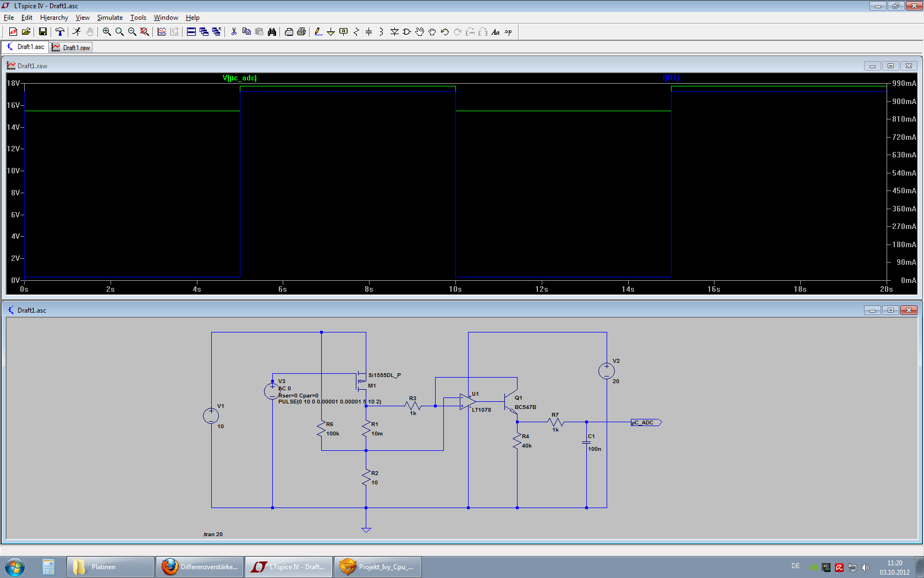Click the 18V left axis label

(x=13, y=83)
